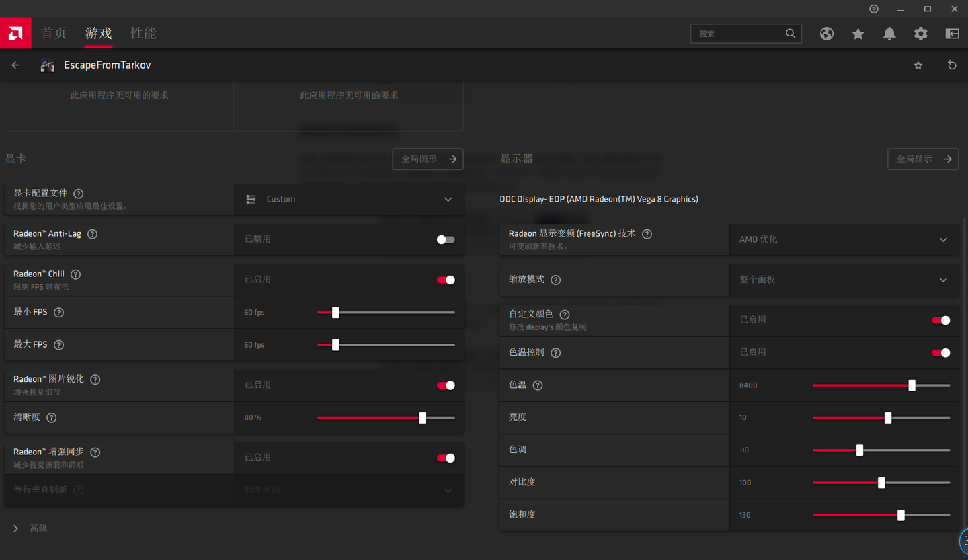Switch to the 游戏 tab
Image resolution: width=968 pixels, height=560 pixels.
click(x=98, y=33)
